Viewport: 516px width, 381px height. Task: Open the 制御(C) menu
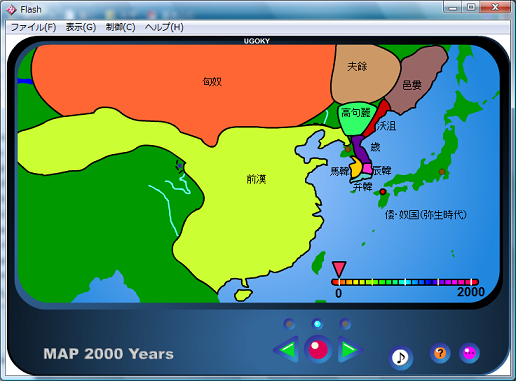click(x=120, y=27)
